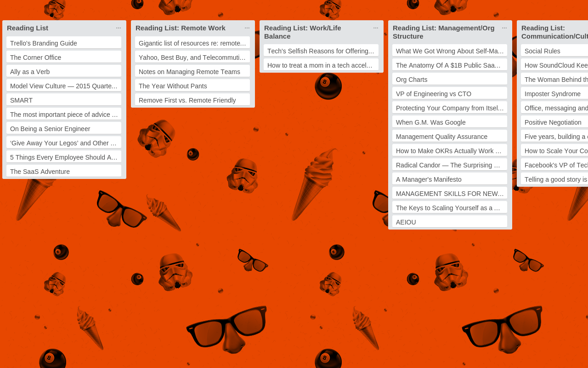Viewport: 588px width, 368px height.
Task: Open Office, messaging and card
Action: tap(554, 108)
